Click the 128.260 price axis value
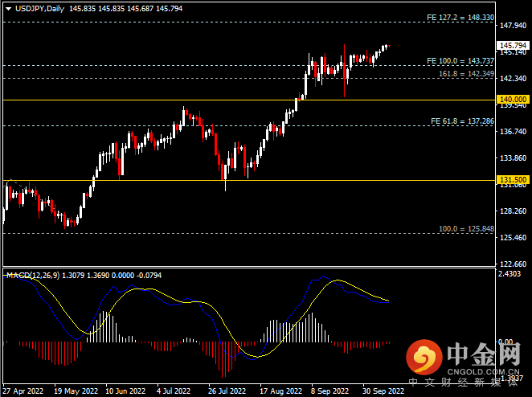532x397 pixels. [x=513, y=211]
